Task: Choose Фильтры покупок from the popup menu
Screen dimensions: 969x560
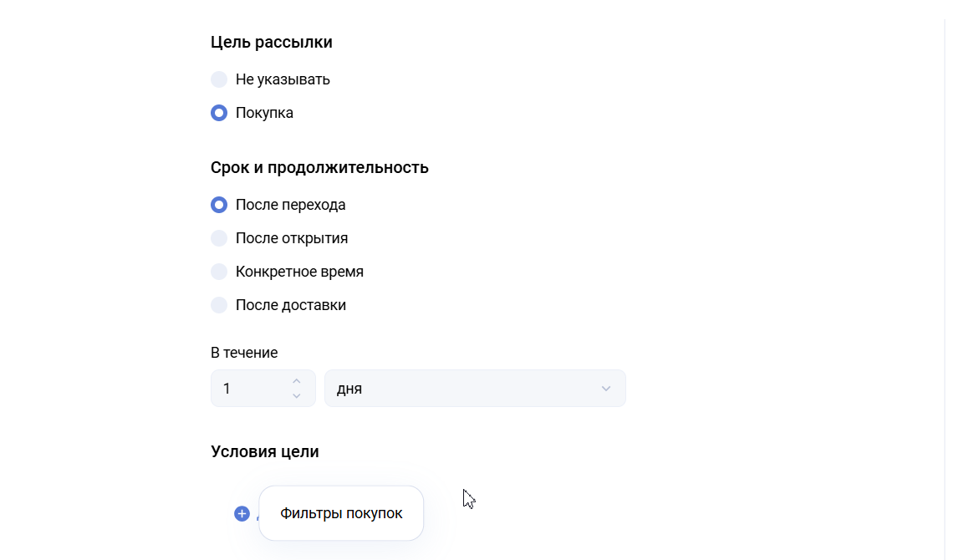Action: (341, 513)
